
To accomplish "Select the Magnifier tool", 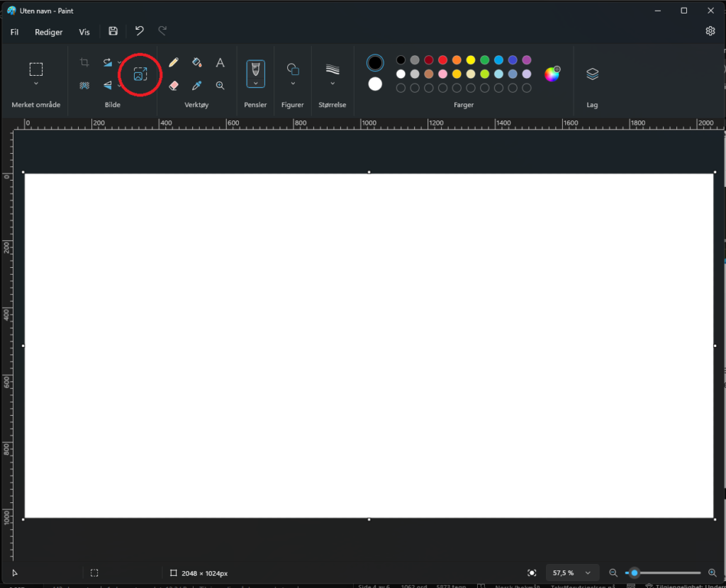I will tap(220, 86).
